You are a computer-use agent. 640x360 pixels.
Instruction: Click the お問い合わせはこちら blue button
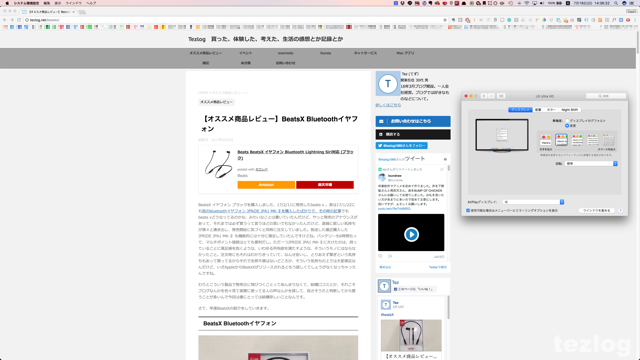(413, 121)
